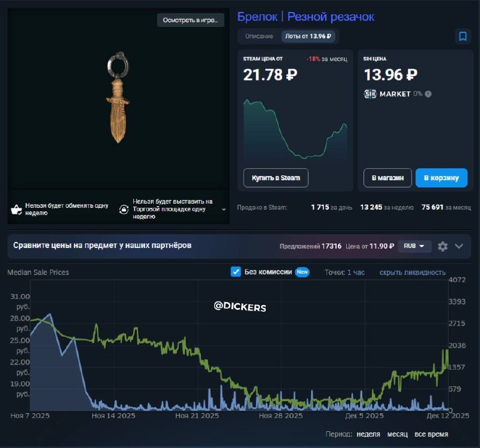Click the 'New' badge next to Без комиссии
Image resolution: width=480 pixels, height=448 pixels.
click(x=302, y=272)
